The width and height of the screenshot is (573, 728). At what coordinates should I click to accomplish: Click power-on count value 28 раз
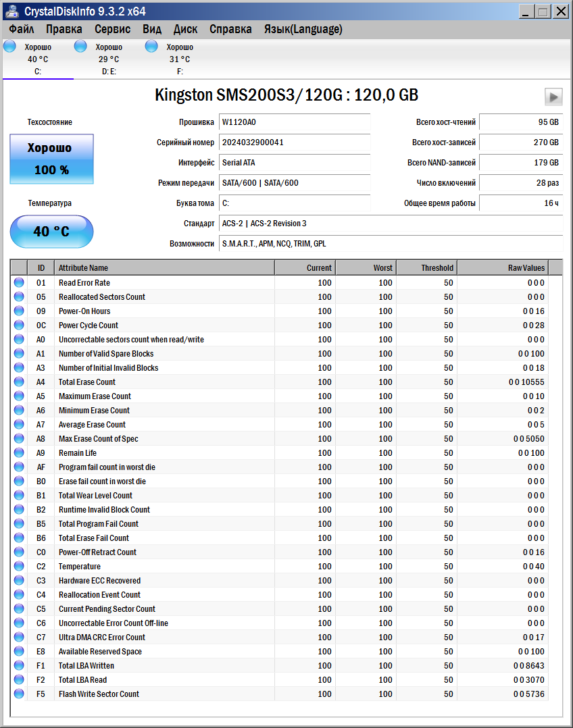(521, 183)
